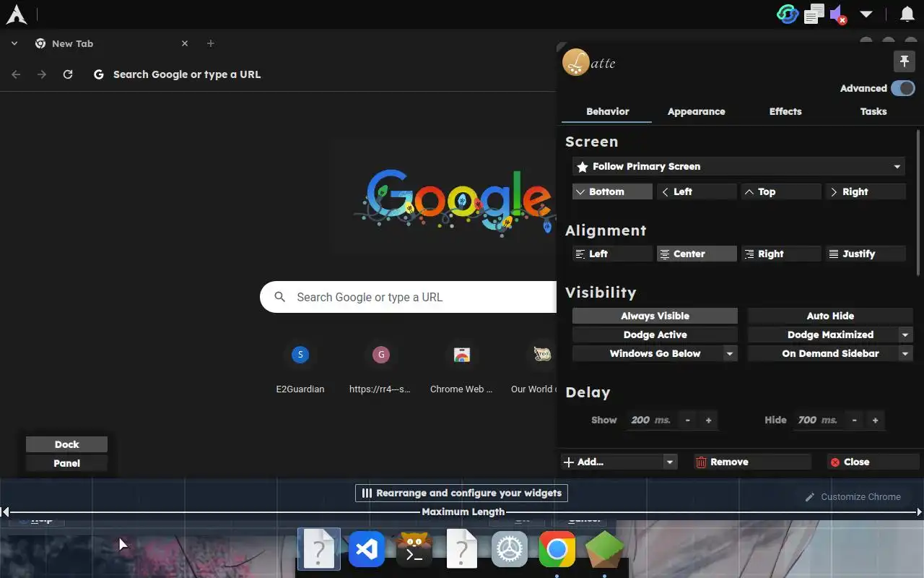Image resolution: width=924 pixels, height=578 pixels.
Task: Go forward in Chrome
Action: point(42,74)
